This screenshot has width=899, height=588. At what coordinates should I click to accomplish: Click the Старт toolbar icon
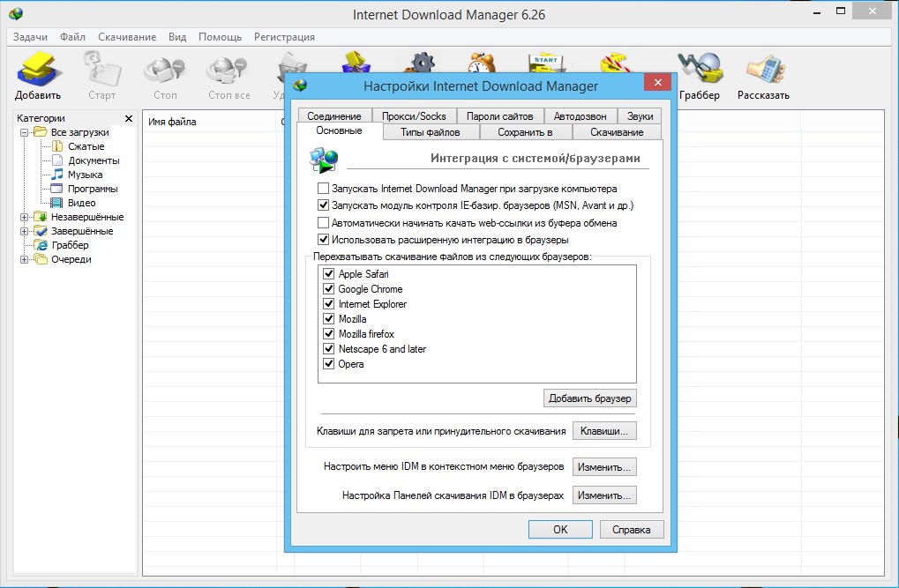102,75
